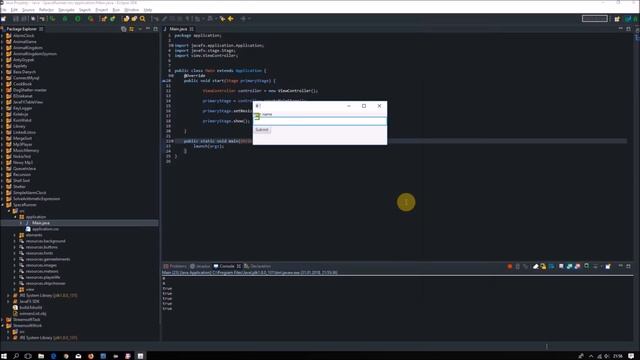Click the taskbar search icon

point(16,356)
